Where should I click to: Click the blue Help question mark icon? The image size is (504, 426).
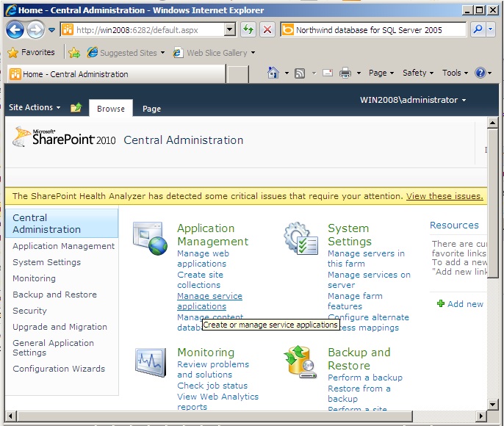pyautogui.click(x=480, y=73)
